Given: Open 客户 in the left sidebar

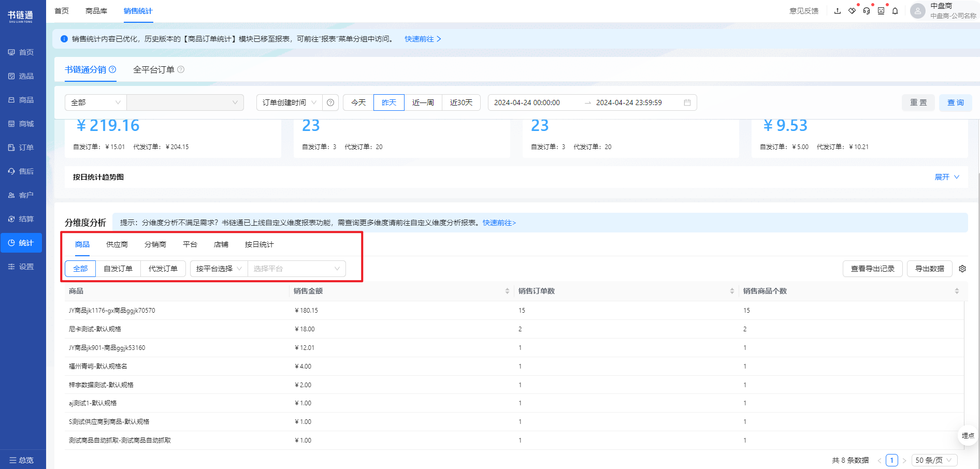Looking at the screenshot, I should [21, 195].
